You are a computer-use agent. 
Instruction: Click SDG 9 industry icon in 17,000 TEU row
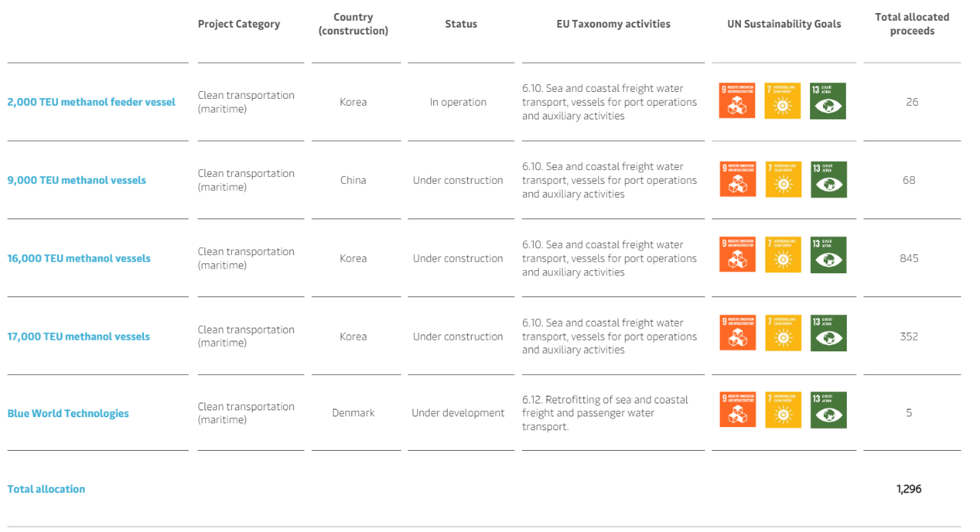737,333
